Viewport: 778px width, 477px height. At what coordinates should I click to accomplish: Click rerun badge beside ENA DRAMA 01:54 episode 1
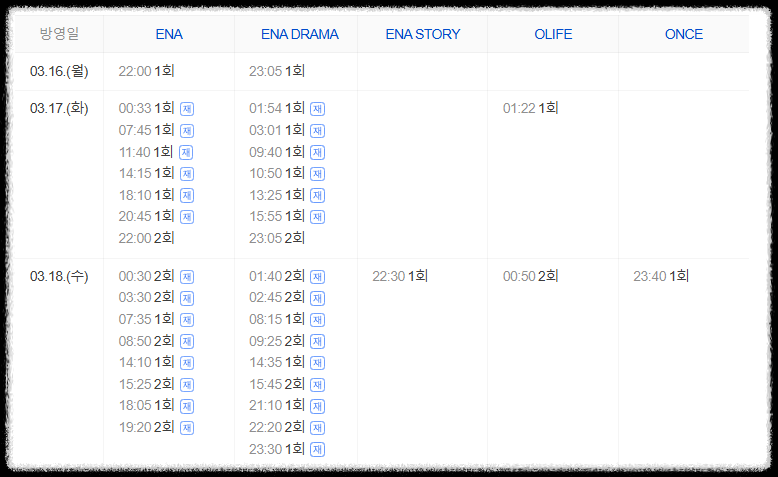(318, 109)
